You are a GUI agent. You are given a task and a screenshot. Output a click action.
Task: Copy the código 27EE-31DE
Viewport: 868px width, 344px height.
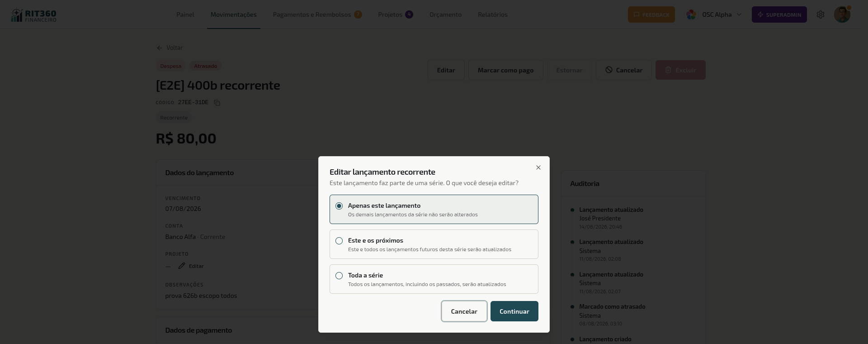[x=217, y=103]
